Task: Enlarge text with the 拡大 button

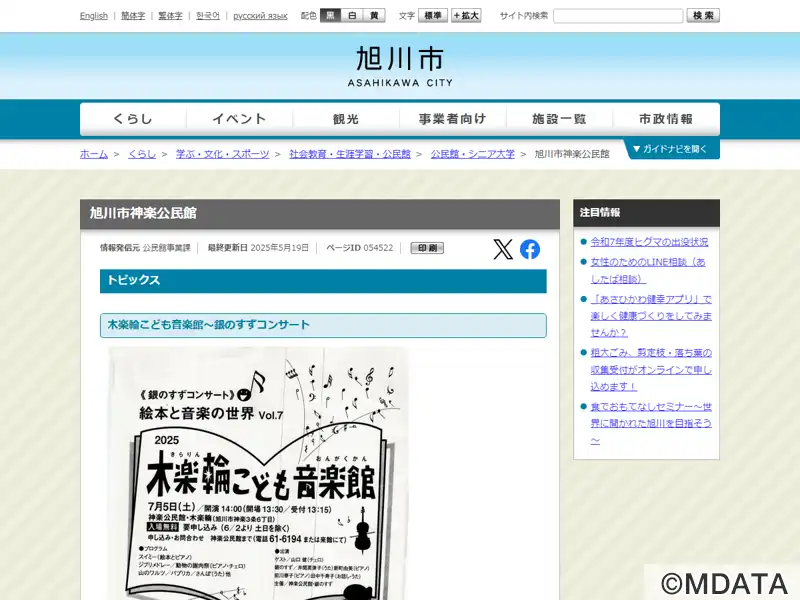Action: pos(466,16)
